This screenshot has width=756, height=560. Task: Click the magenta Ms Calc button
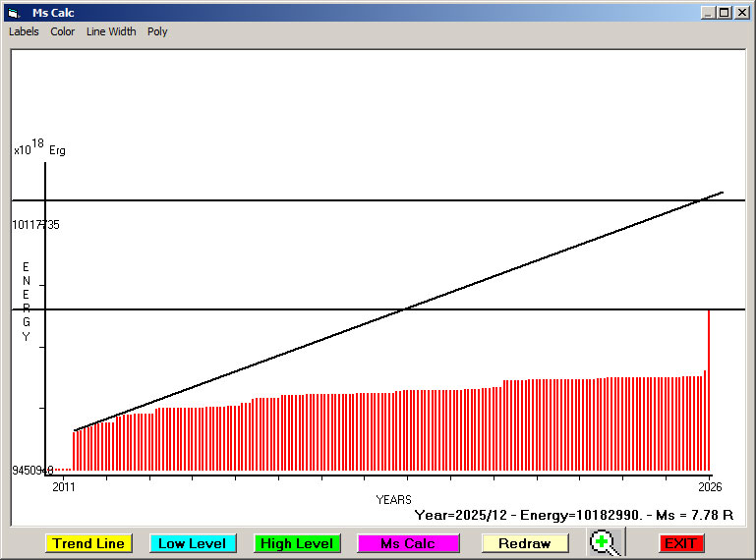408,543
